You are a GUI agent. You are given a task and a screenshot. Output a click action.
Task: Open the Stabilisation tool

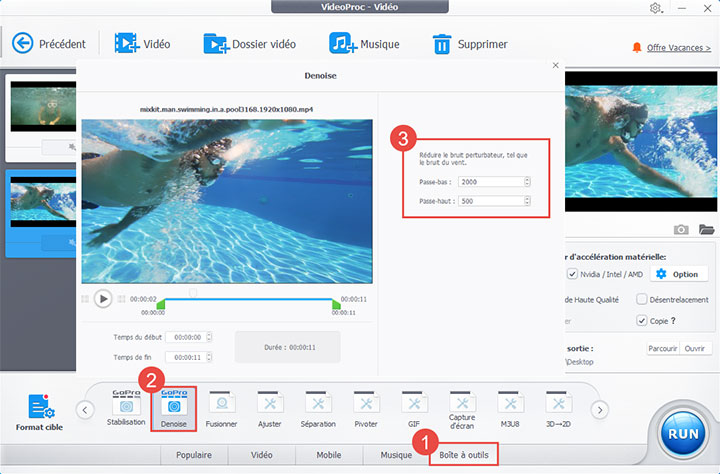click(x=126, y=406)
